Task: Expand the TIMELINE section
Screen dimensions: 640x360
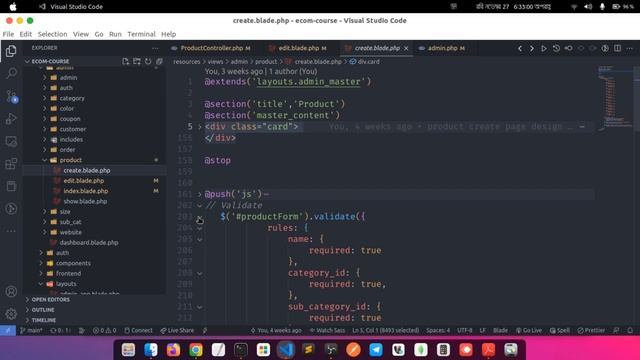Action: pos(44,320)
